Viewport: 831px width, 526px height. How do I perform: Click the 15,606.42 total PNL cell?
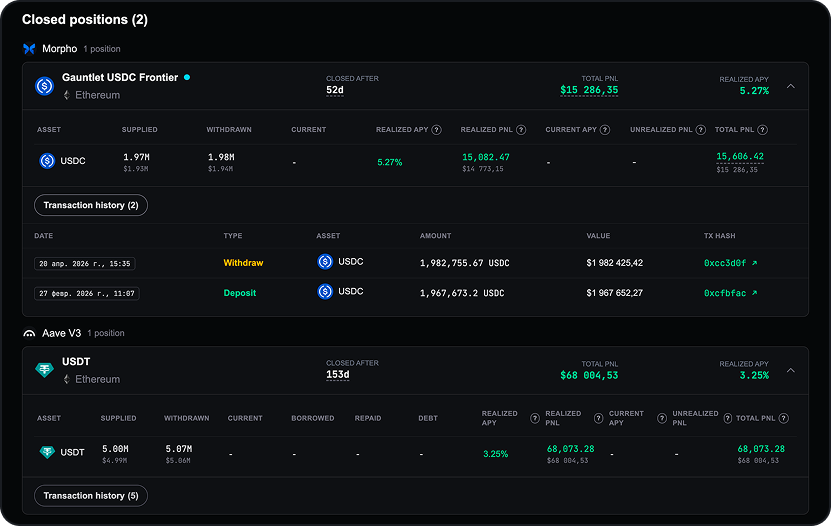point(740,156)
